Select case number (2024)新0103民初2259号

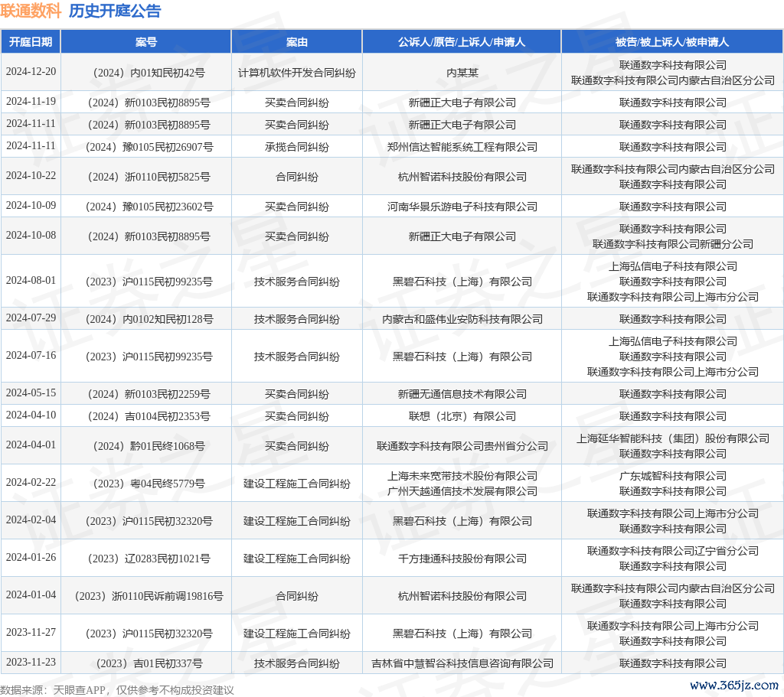(149, 394)
